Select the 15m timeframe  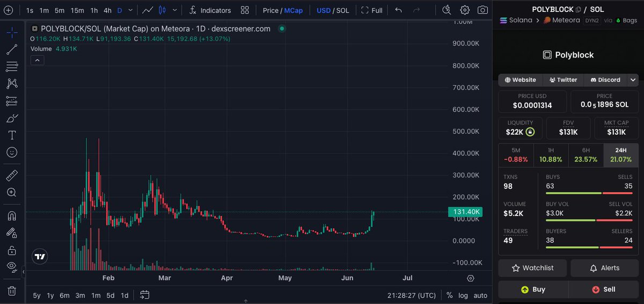pos(77,10)
